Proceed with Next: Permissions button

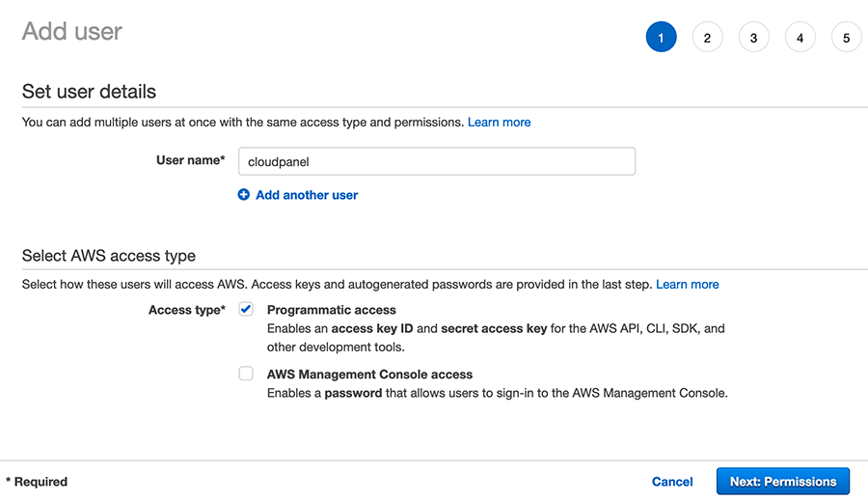(x=783, y=481)
